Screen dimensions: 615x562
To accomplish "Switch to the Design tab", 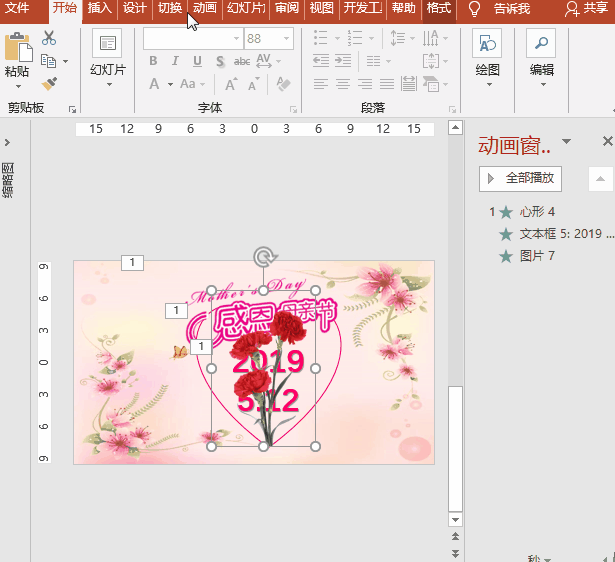I will pyautogui.click(x=135, y=8).
